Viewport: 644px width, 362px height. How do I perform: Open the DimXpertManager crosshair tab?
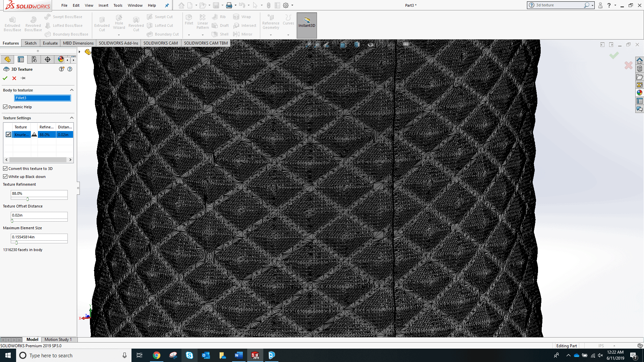click(48, 59)
